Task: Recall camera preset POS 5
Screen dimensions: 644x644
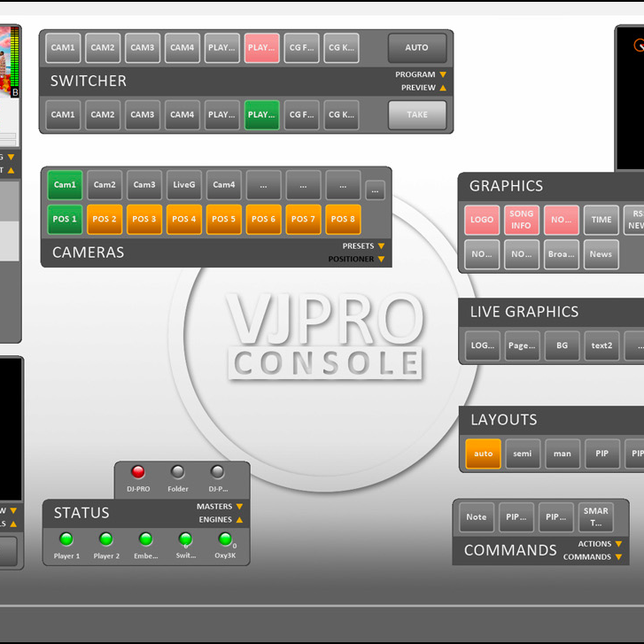Action: click(224, 220)
